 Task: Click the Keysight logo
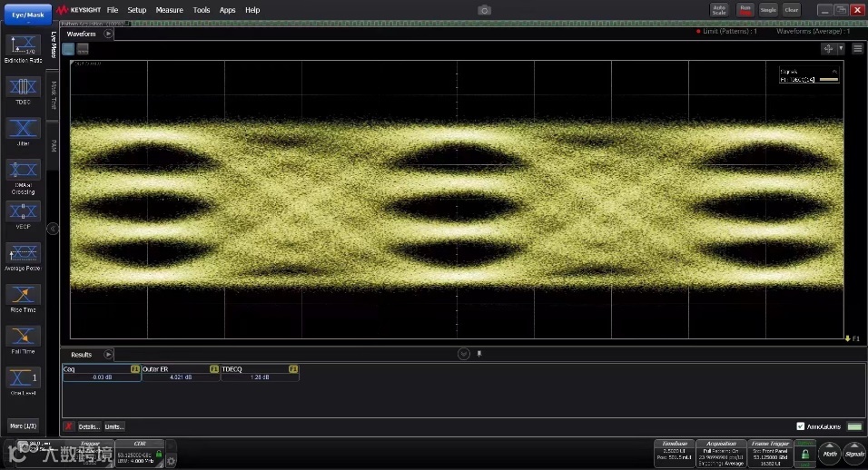[79, 10]
